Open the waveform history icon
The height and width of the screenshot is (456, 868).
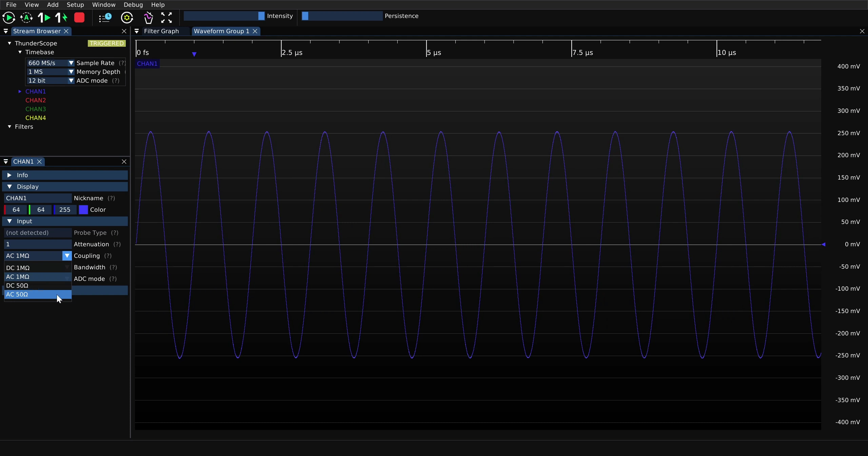pos(105,18)
